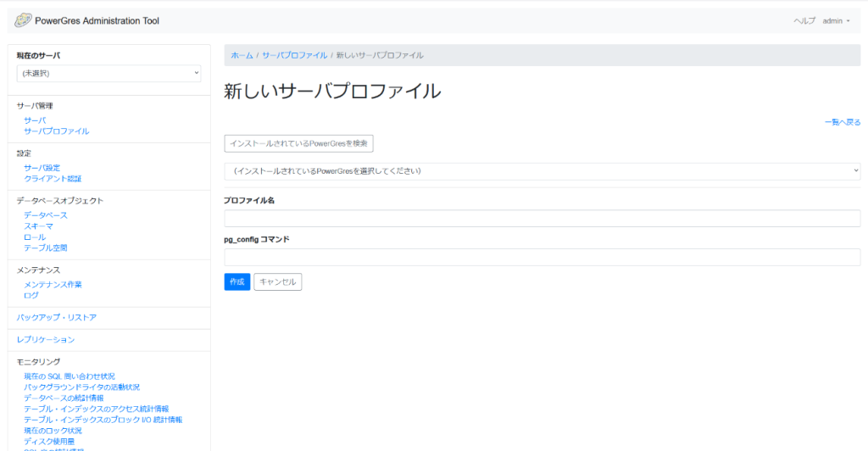The height and width of the screenshot is (451, 868).
Task: Click the サーバプロファイル breadcrumb link
Action: (294, 55)
